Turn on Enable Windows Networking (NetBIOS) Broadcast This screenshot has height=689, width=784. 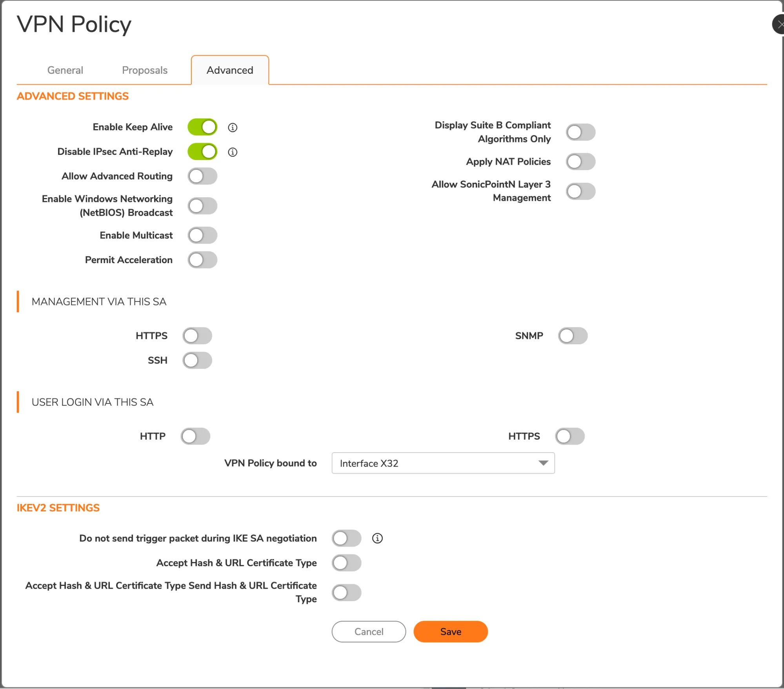tap(202, 205)
